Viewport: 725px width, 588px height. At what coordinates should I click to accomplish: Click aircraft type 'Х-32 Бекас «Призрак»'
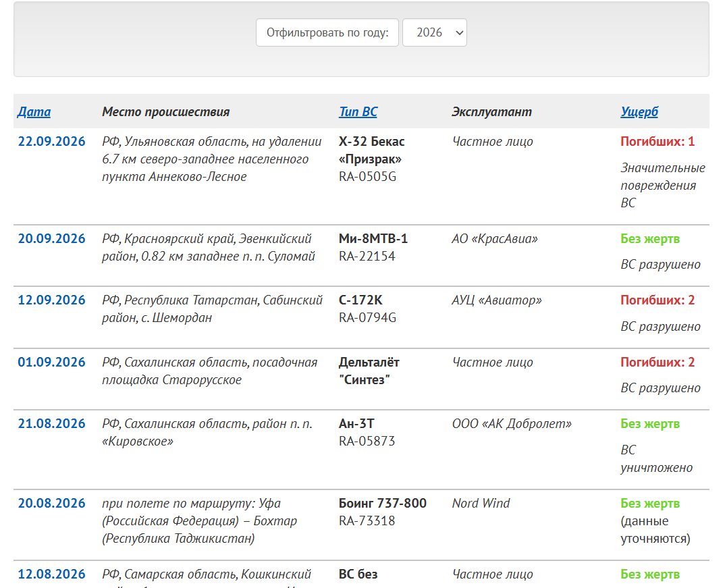click(x=372, y=151)
